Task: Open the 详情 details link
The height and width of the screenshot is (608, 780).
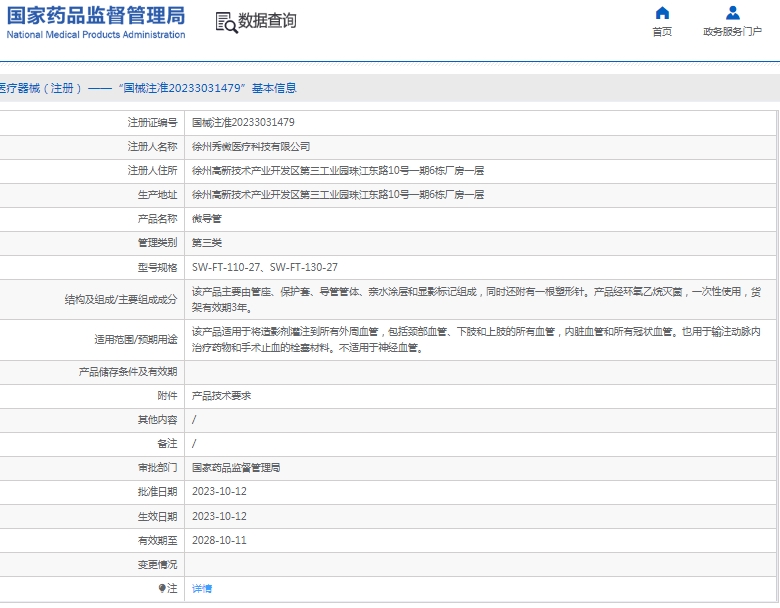Action: pyautogui.click(x=202, y=589)
